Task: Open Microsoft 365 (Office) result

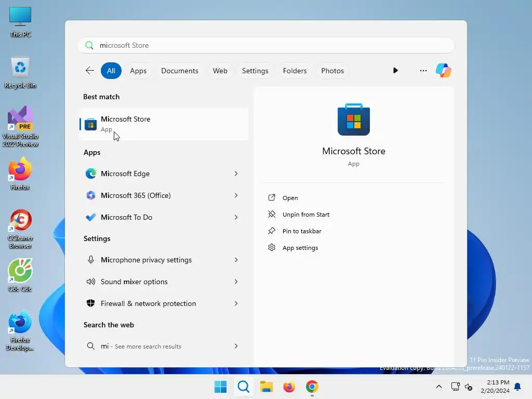Action: pyautogui.click(x=164, y=195)
